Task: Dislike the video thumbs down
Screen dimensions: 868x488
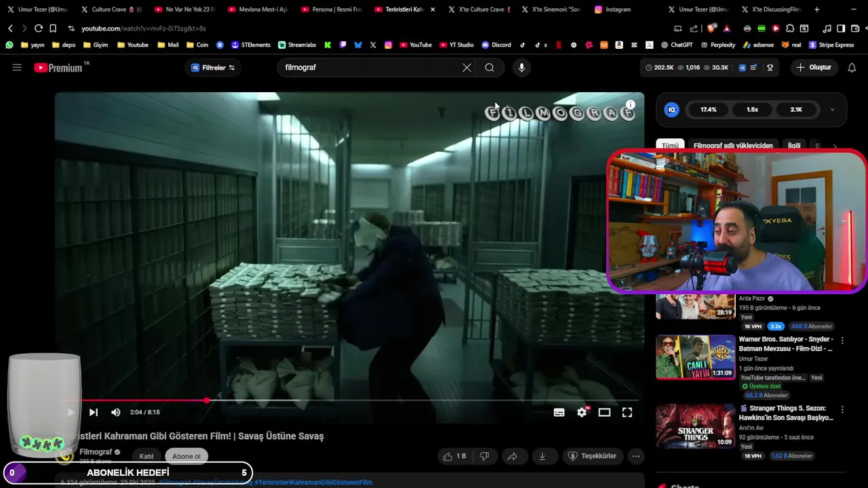Action: [x=484, y=456]
